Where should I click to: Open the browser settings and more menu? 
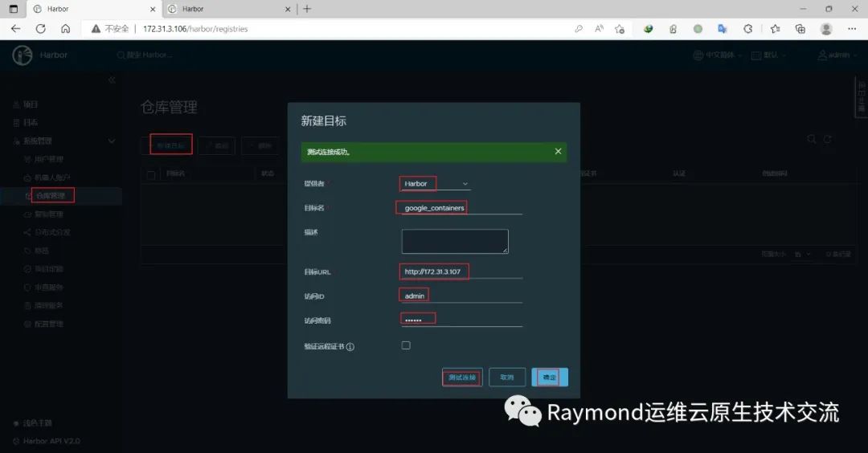click(x=852, y=29)
